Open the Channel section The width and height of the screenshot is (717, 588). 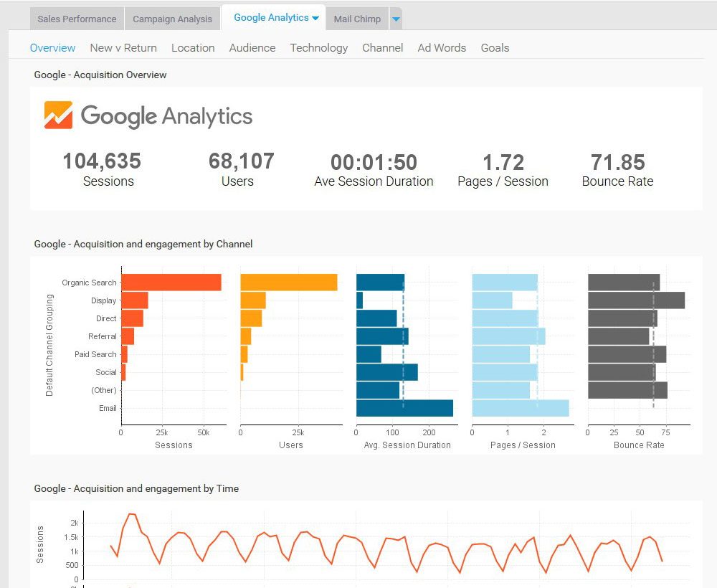tap(383, 48)
